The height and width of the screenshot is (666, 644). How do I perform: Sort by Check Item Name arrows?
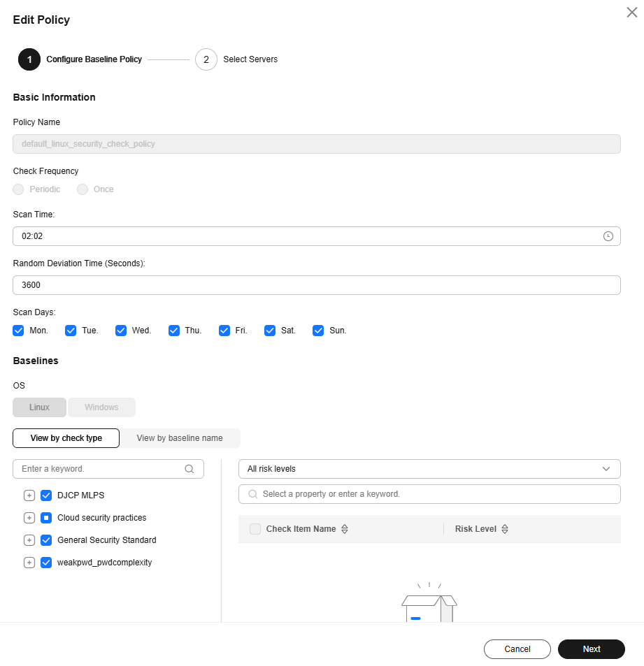pyautogui.click(x=345, y=529)
